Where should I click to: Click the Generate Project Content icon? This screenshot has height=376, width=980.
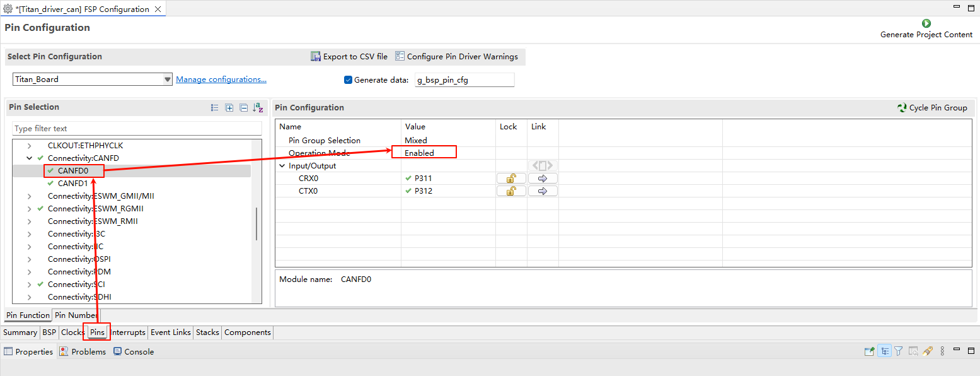(x=926, y=23)
